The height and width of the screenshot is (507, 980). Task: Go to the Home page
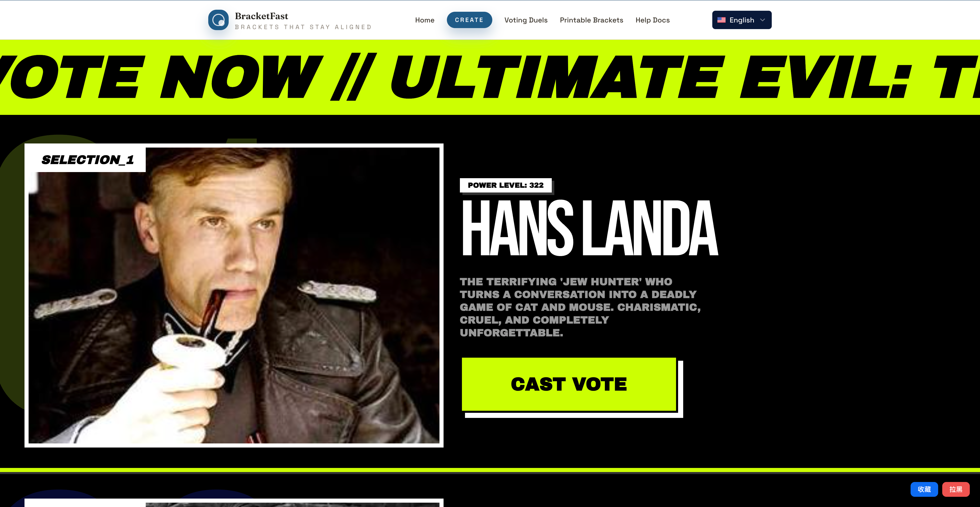425,20
